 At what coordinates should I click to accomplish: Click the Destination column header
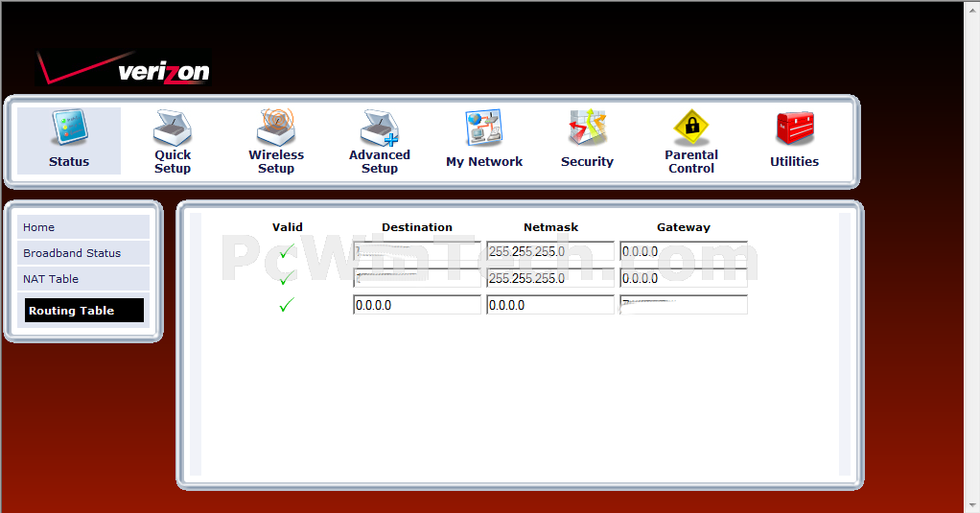coord(417,227)
